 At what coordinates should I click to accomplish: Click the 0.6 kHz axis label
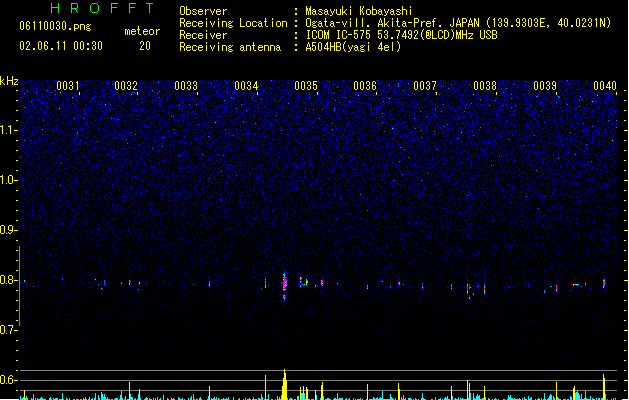[x=8, y=380]
